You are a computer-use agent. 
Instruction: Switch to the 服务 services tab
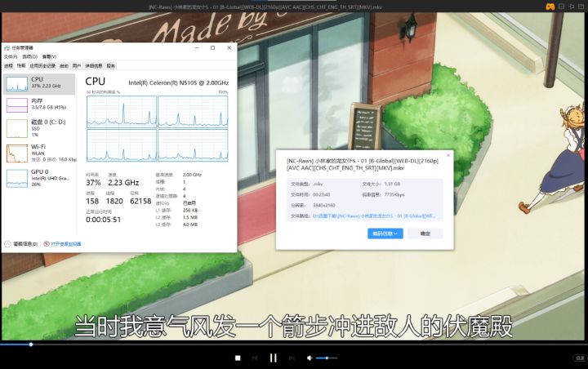[x=110, y=66]
